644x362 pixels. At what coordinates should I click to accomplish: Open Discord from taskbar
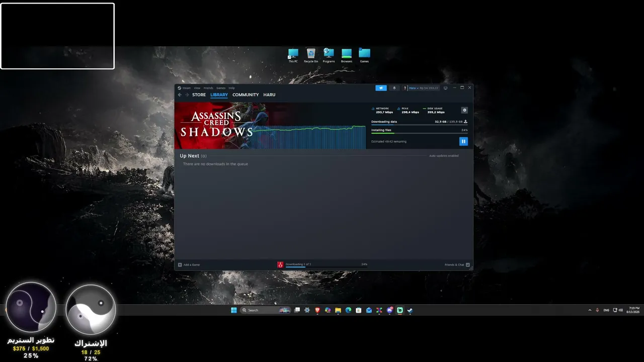point(389,310)
